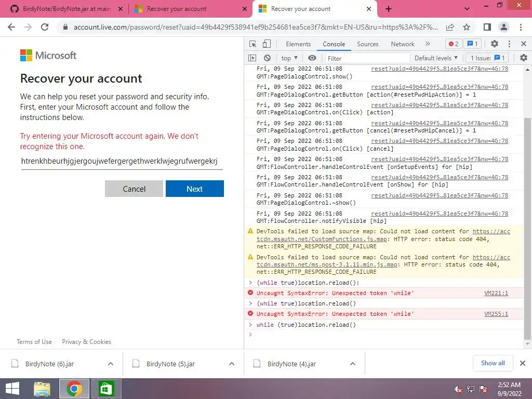Viewport: 532px width, 399px height.
Task: Open the Action Center flag icon
Action: 483,389
